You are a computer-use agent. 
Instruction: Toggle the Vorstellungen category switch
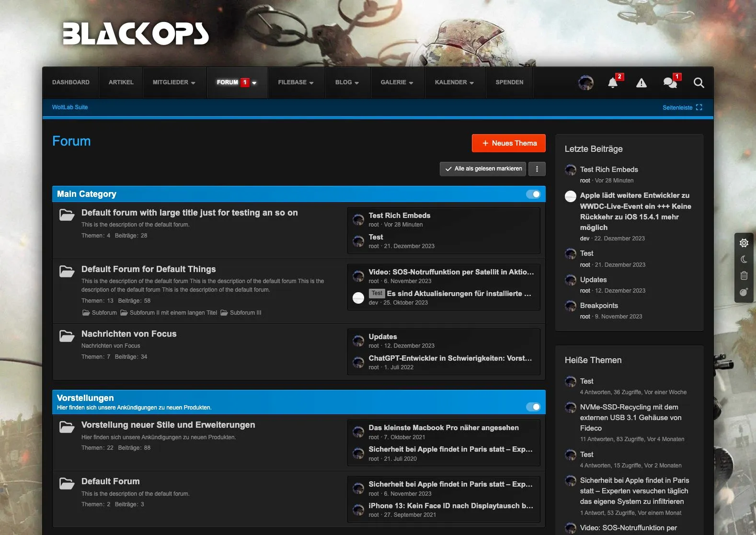coord(533,407)
